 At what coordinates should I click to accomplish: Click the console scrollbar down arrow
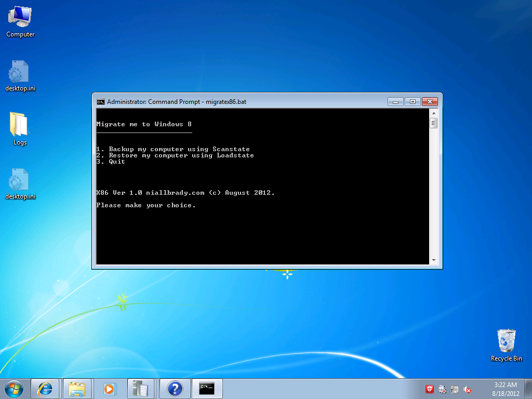point(434,260)
